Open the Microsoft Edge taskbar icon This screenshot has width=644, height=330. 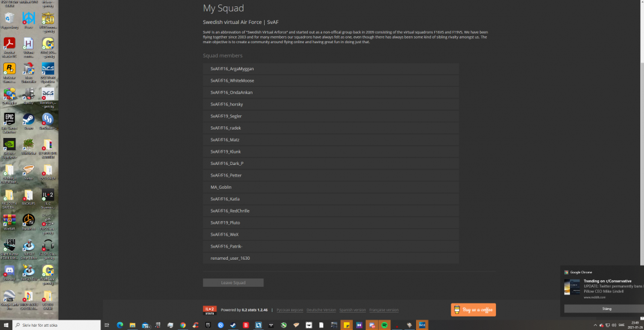(120, 325)
